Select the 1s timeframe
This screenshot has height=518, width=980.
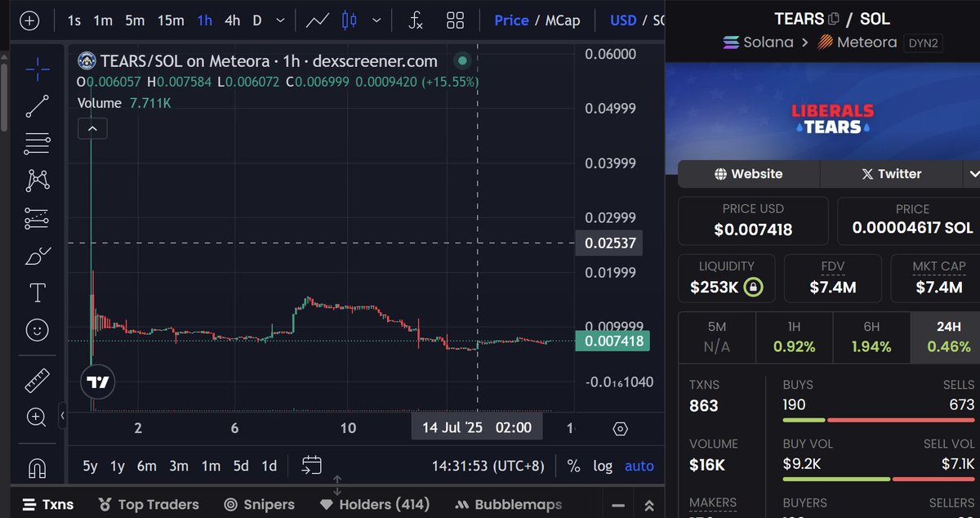[74, 20]
